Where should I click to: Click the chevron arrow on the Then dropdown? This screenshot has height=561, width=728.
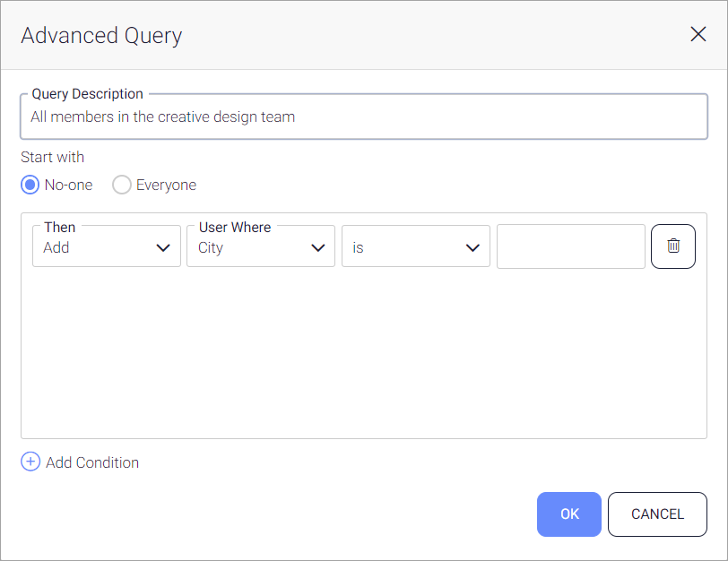[163, 248]
